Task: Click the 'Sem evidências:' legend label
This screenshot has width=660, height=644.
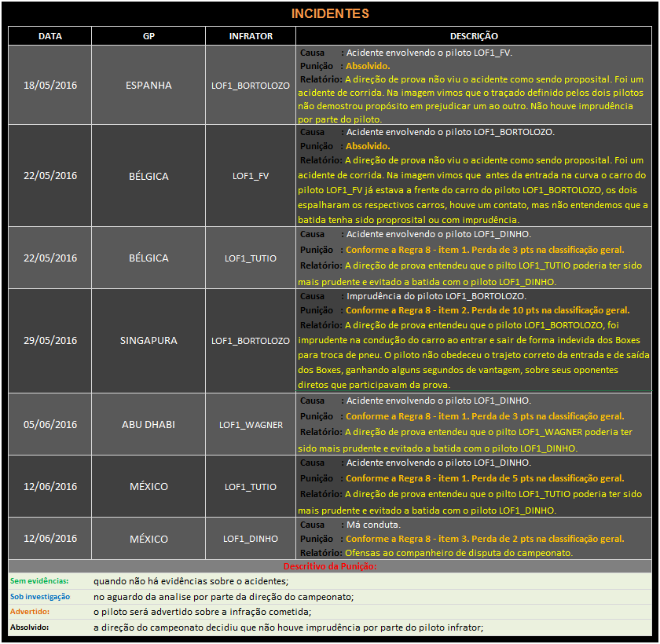Action: click(x=39, y=581)
